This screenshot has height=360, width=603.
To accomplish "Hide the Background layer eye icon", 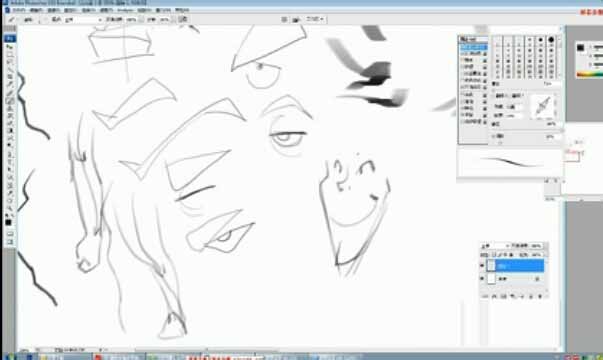I will pos(482,278).
